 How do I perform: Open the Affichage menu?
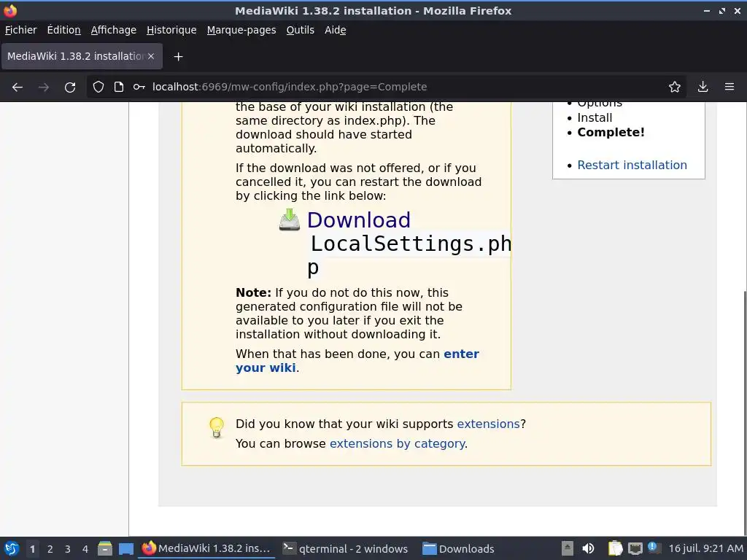click(113, 30)
